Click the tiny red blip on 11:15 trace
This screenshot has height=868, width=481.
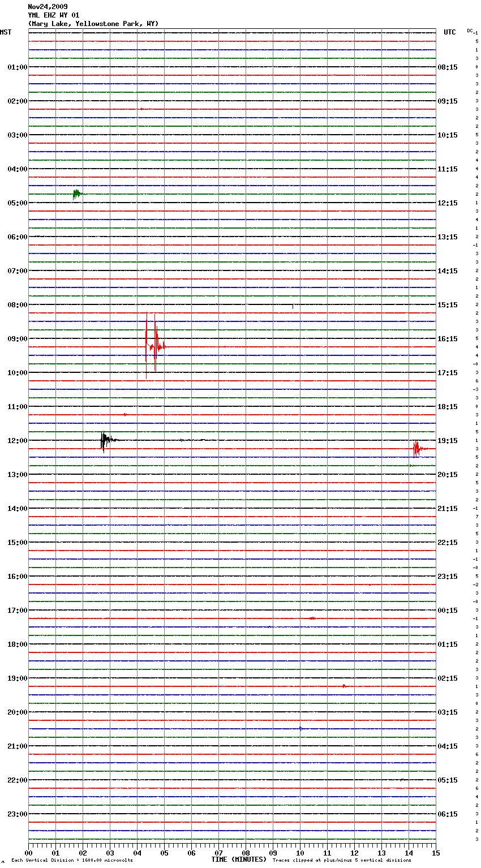[x=125, y=414]
